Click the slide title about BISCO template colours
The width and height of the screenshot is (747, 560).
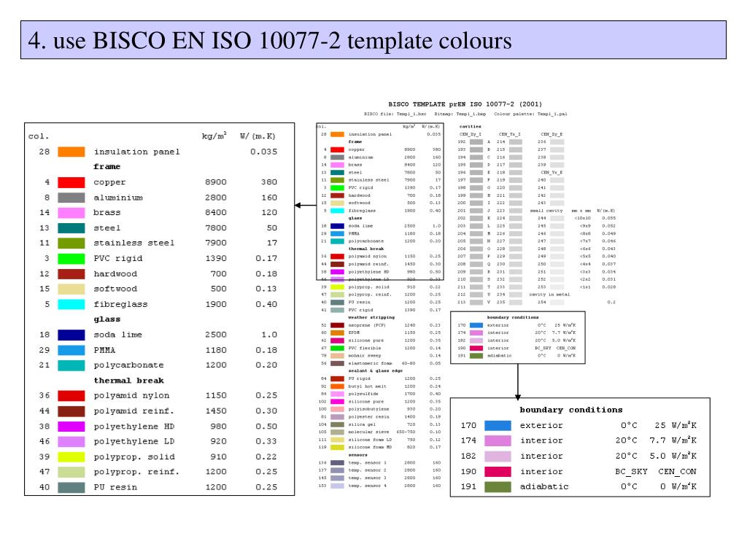coord(270,40)
